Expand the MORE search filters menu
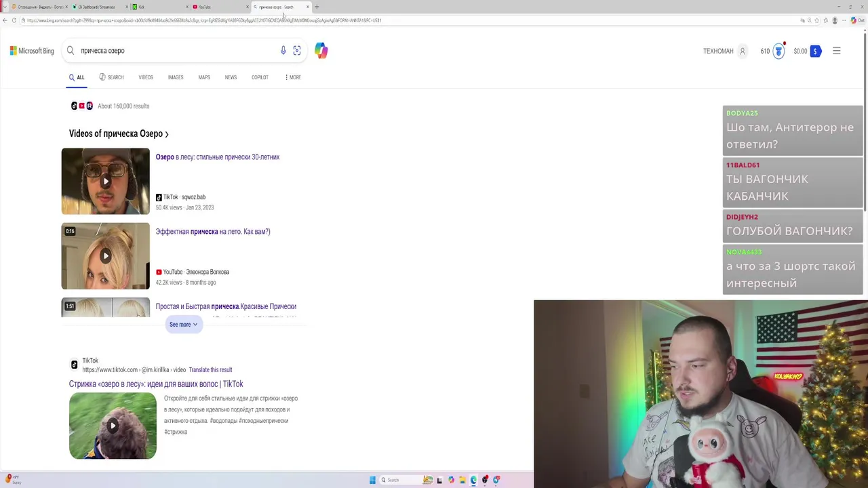The height and width of the screenshot is (488, 868). [x=293, y=77]
